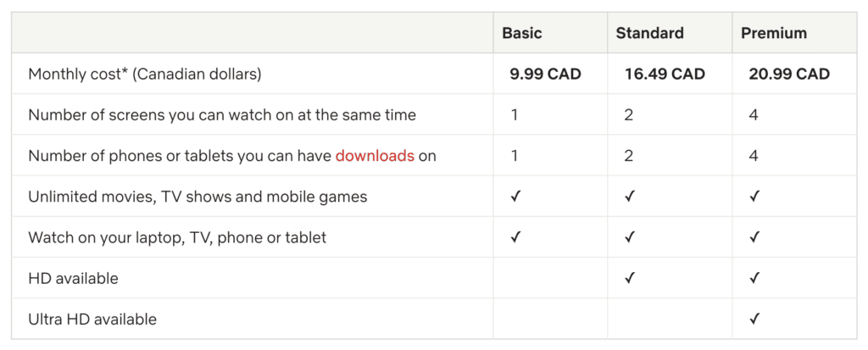Viewport: 868px width, 350px height.
Task: Click Premium's screens count of 4
Action: click(x=754, y=114)
